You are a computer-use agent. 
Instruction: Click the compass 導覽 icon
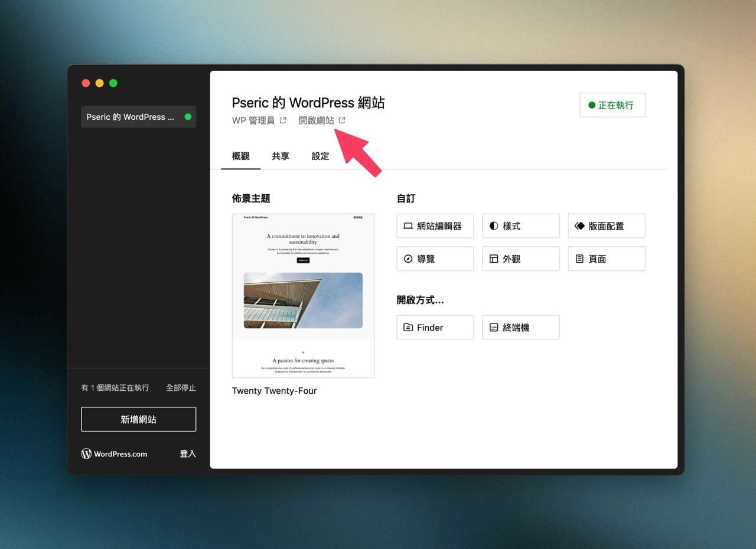tap(408, 259)
